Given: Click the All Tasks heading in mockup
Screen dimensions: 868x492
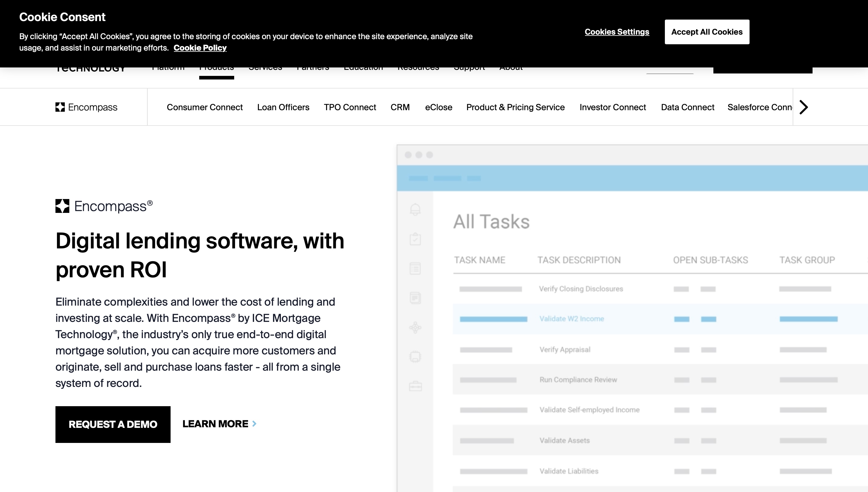Looking at the screenshot, I should point(491,222).
